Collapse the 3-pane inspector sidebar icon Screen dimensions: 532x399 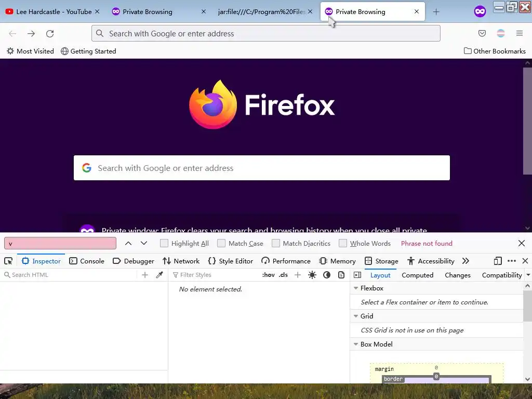point(357,275)
